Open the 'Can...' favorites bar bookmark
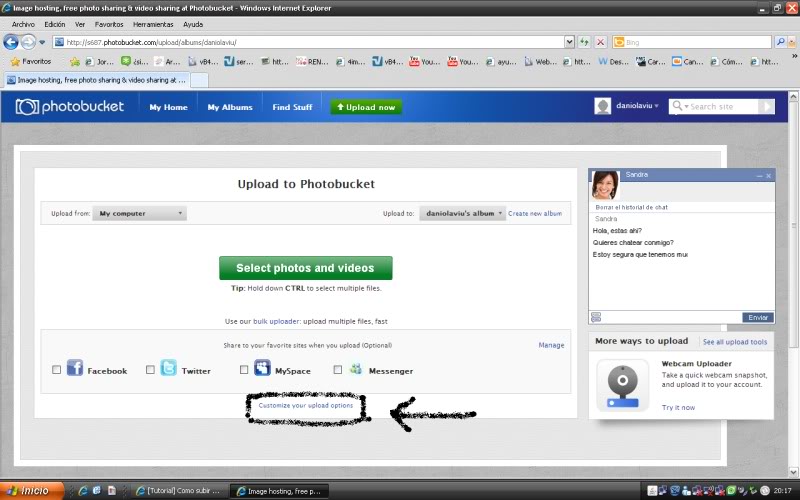Image resolution: width=800 pixels, height=500 pixels. click(x=687, y=62)
